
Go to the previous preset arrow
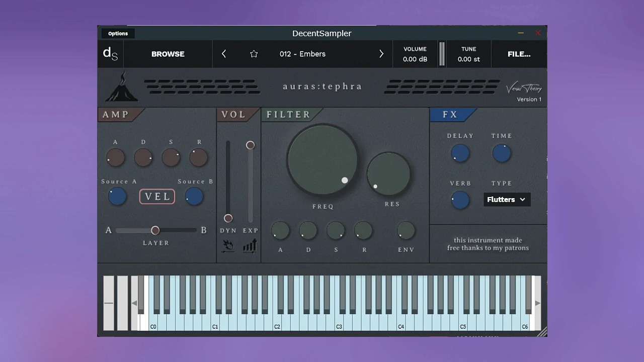coord(224,54)
